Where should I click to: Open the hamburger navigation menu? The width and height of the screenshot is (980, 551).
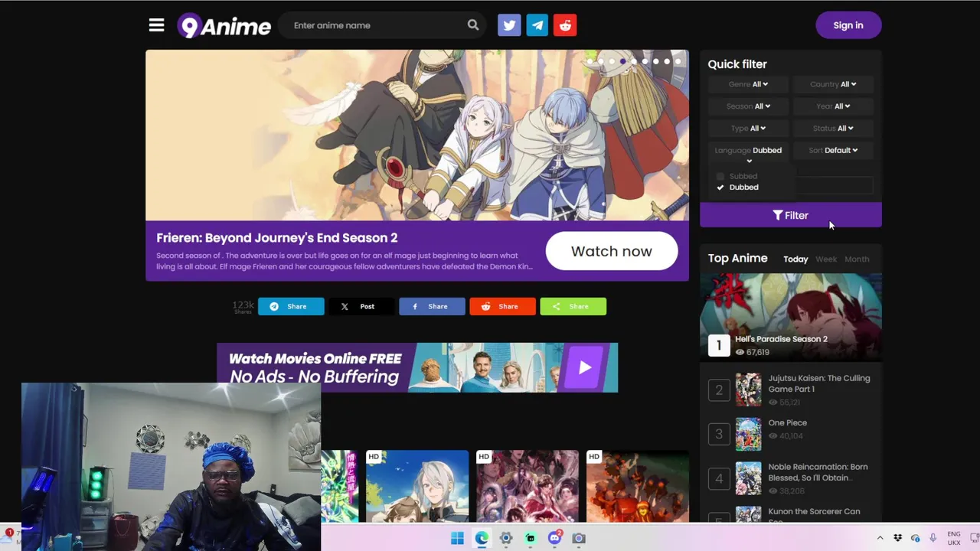(x=156, y=25)
